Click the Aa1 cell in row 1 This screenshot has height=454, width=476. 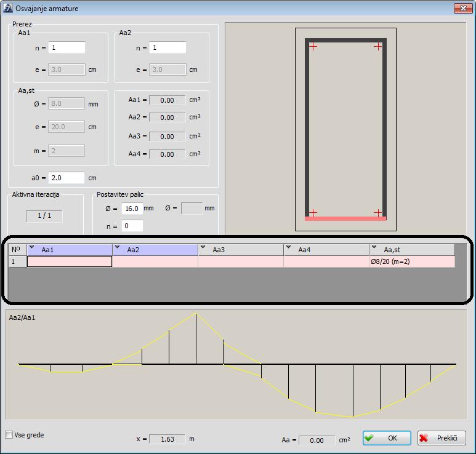coord(70,261)
